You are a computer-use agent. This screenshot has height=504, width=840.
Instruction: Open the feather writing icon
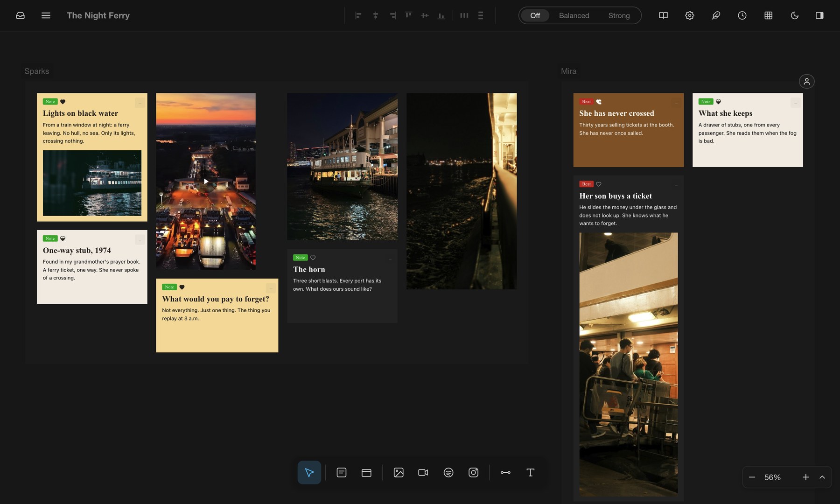click(716, 15)
